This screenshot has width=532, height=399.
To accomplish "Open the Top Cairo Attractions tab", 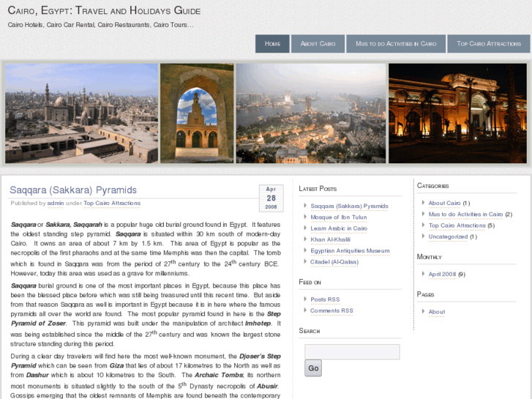I will (x=489, y=43).
